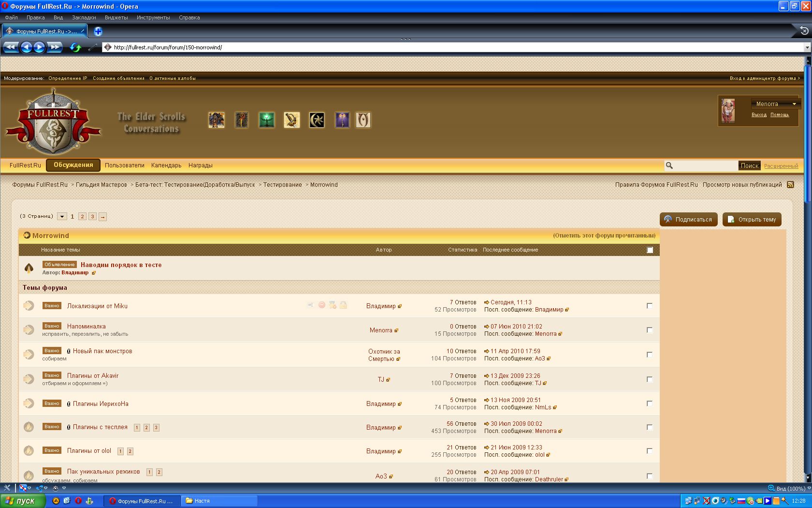Viewport: 812px width, 508px height.
Task: Reload the page with the refresh icon
Action: click(x=75, y=47)
